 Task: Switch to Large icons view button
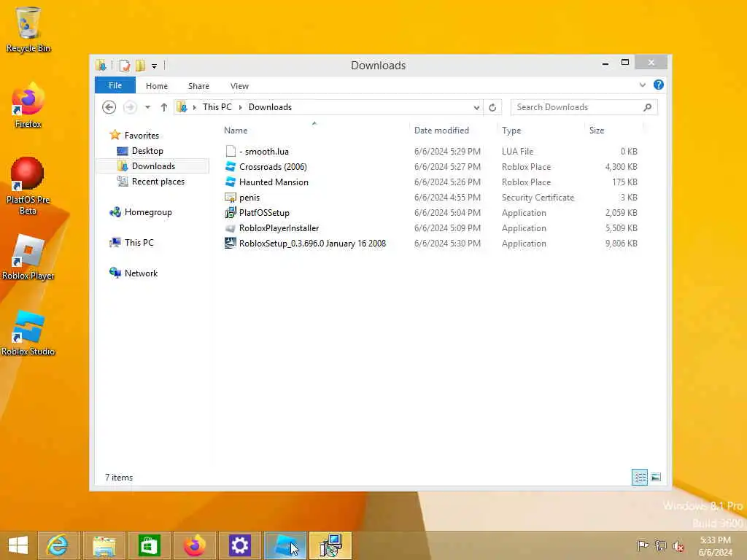coord(656,477)
